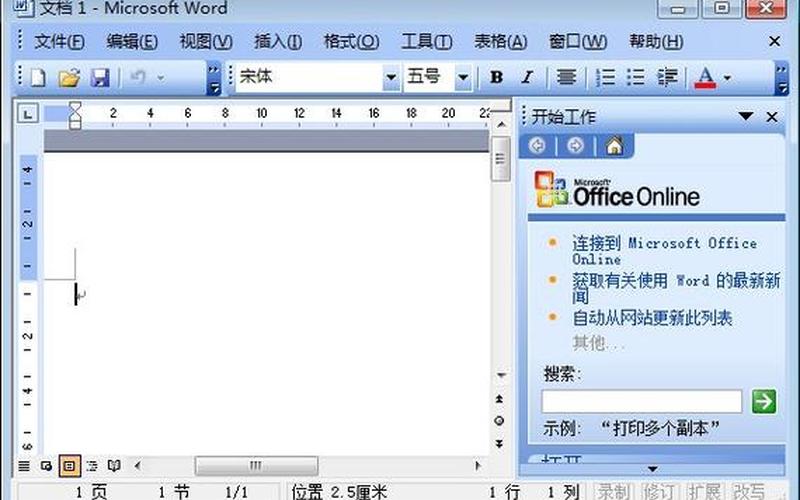Open the 格式(O) menu
The image size is (800, 500).
[x=352, y=41]
